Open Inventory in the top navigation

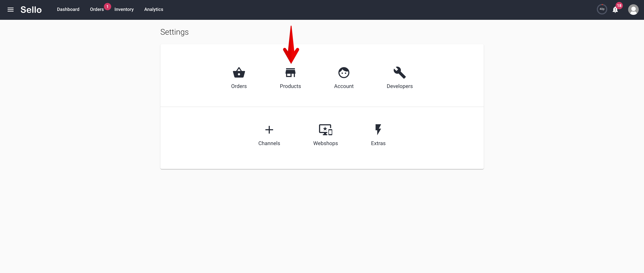coord(124,10)
